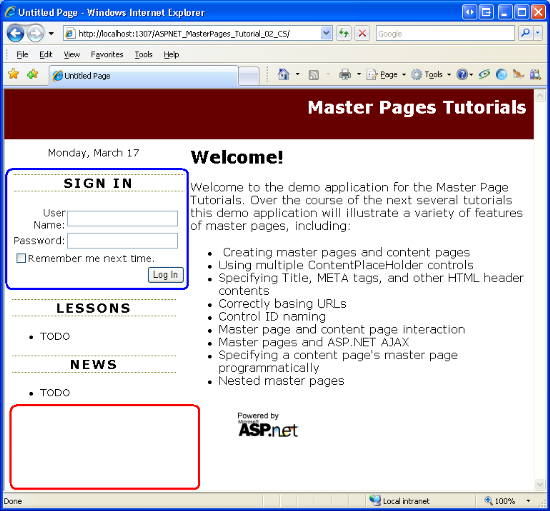Expand the Print options dropdown arrow
550x511 pixels.
click(358, 74)
